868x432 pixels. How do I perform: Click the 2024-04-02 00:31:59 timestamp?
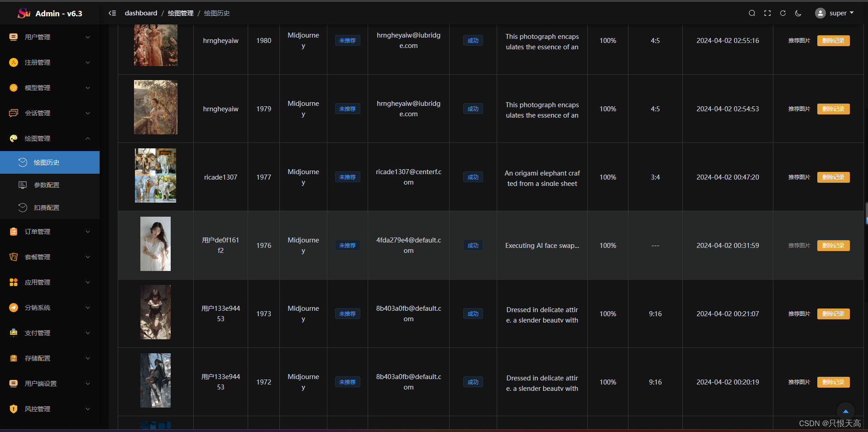(x=728, y=246)
